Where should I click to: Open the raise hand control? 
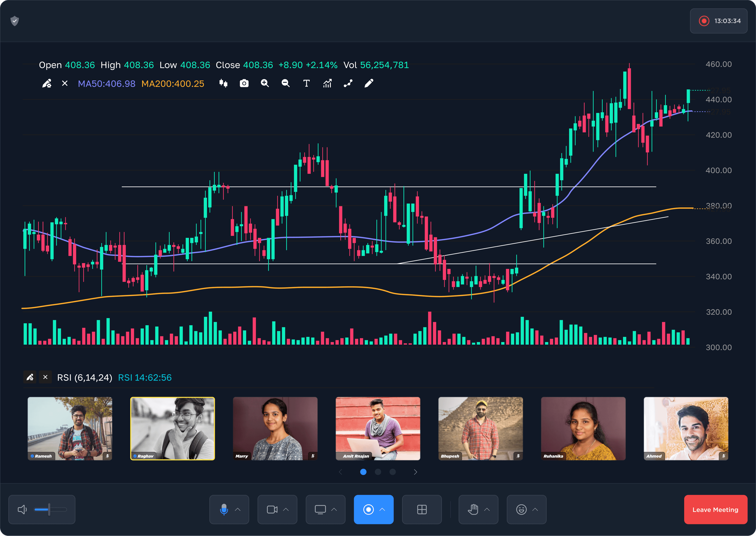(473, 509)
